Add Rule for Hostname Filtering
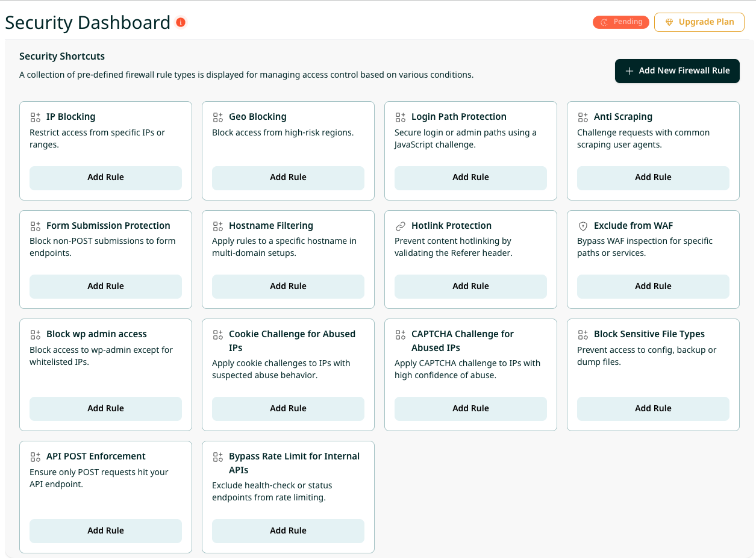The height and width of the screenshot is (560, 756). point(288,287)
